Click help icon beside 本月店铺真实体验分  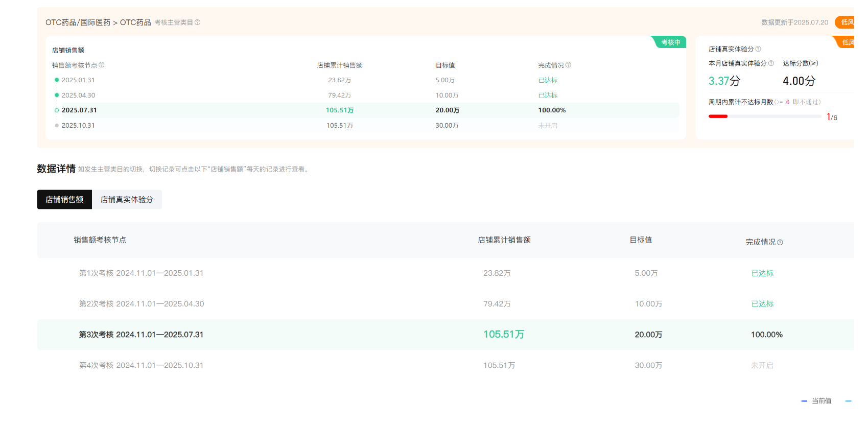point(771,63)
